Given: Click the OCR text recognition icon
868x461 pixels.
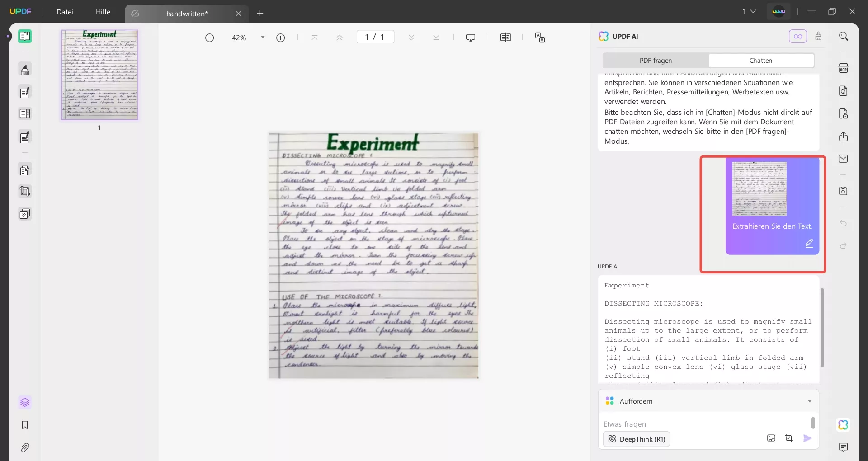Looking at the screenshot, I should click(843, 68).
